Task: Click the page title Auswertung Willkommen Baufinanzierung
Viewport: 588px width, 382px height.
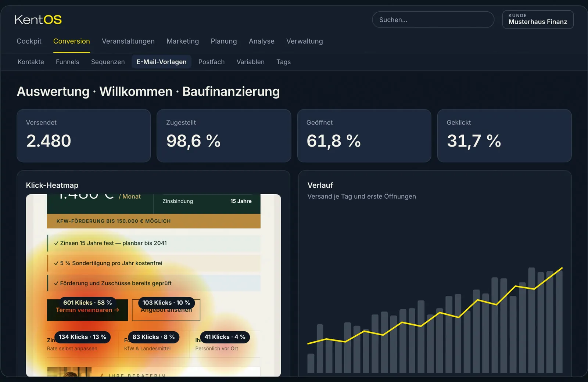Action: click(148, 91)
